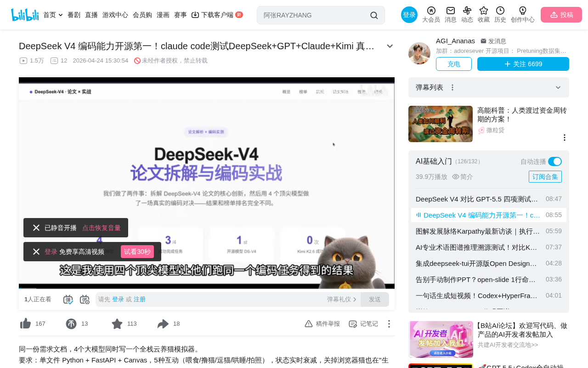Image resolution: width=588 pixels, height=368 pixels.
Task: Open 会员购 in top navigation
Action: click(x=142, y=15)
